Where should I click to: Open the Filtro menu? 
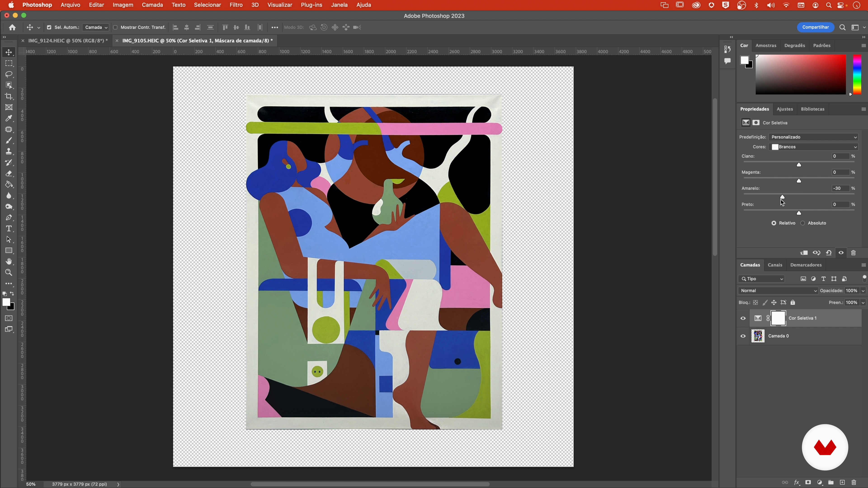click(x=236, y=5)
